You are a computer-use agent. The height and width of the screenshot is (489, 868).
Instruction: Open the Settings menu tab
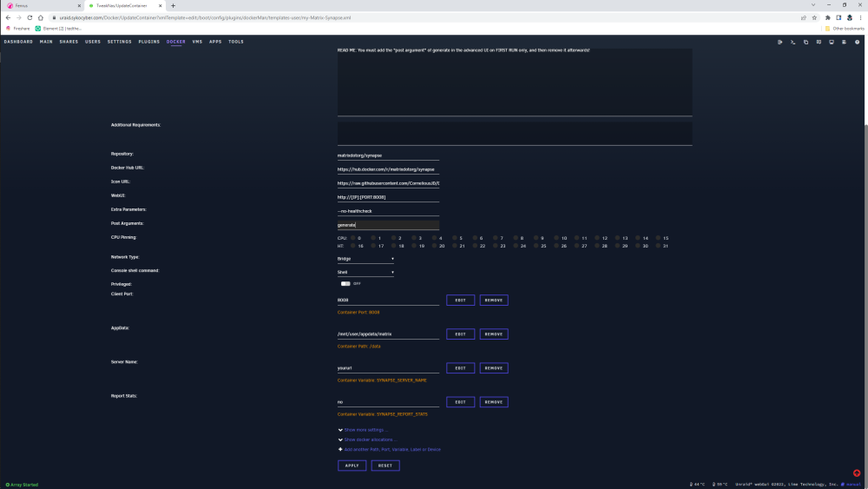tap(120, 42)
